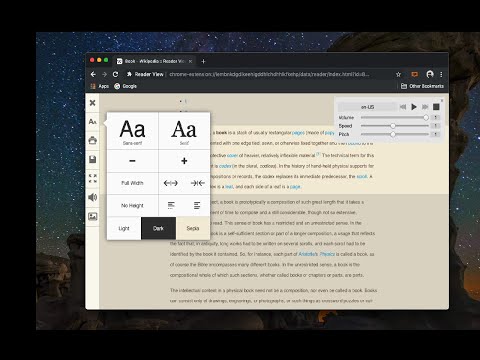Click the Volume value box

tap(435, 118)
